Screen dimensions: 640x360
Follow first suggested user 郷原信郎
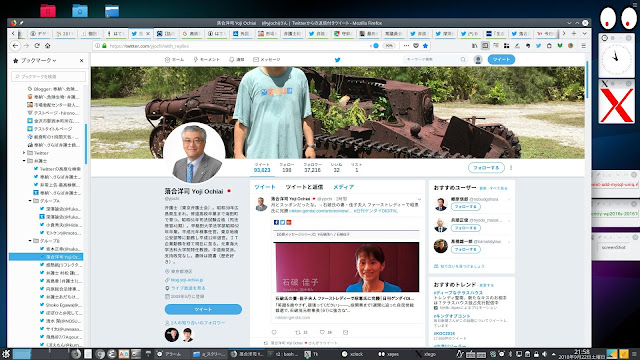pos(466,207)
